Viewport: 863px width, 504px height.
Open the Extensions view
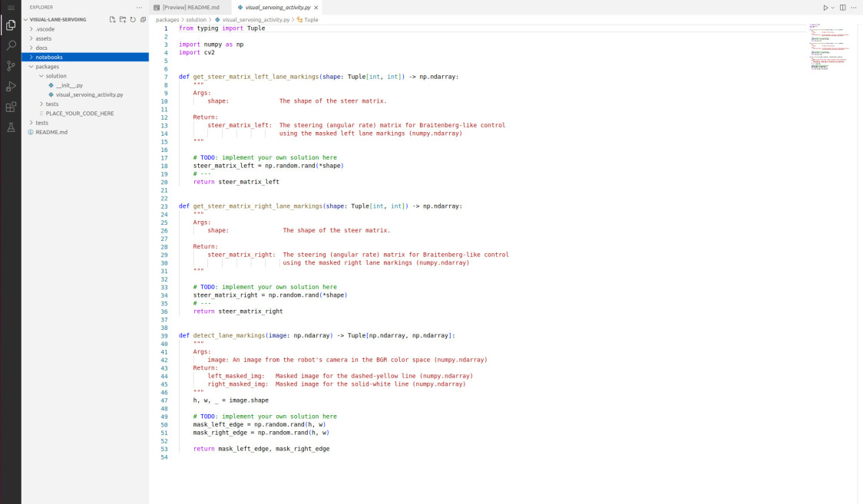[x=11, y=107]
